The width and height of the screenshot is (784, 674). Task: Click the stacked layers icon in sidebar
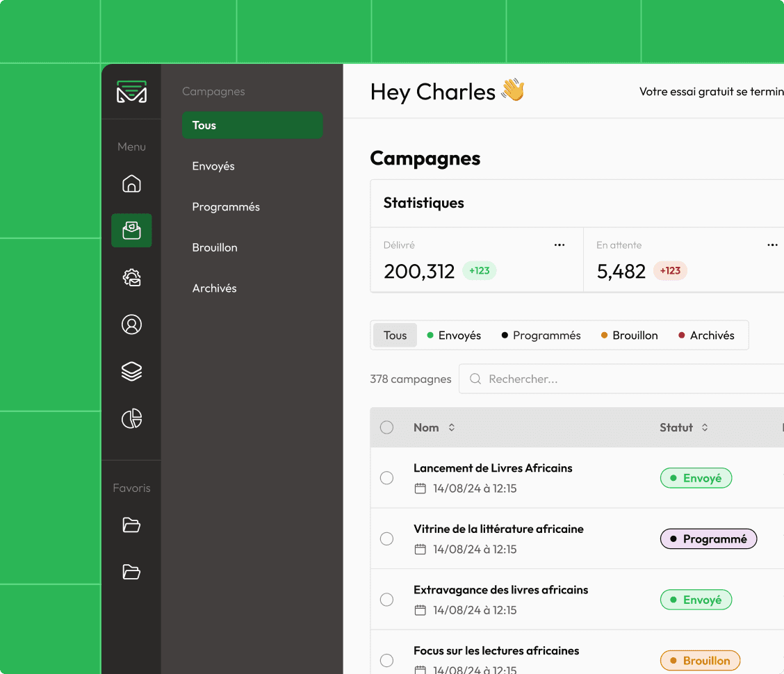[131, 372]
